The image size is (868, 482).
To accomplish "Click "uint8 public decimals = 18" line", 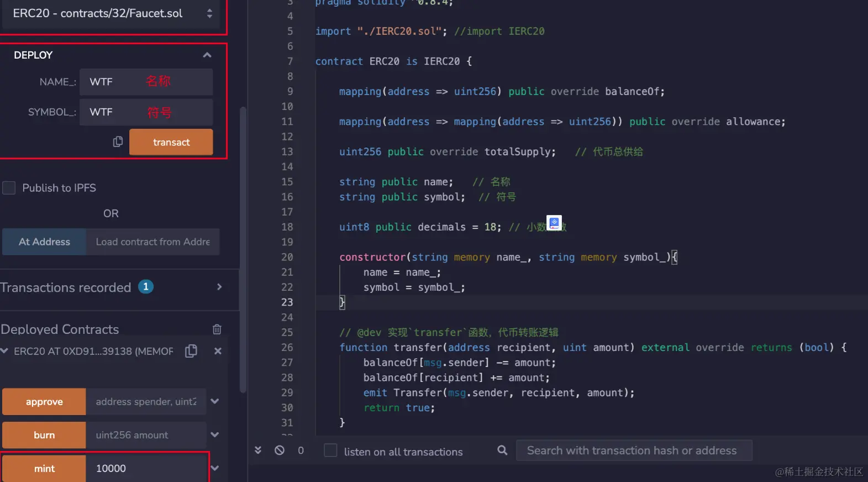I will [x=420, y=227].
